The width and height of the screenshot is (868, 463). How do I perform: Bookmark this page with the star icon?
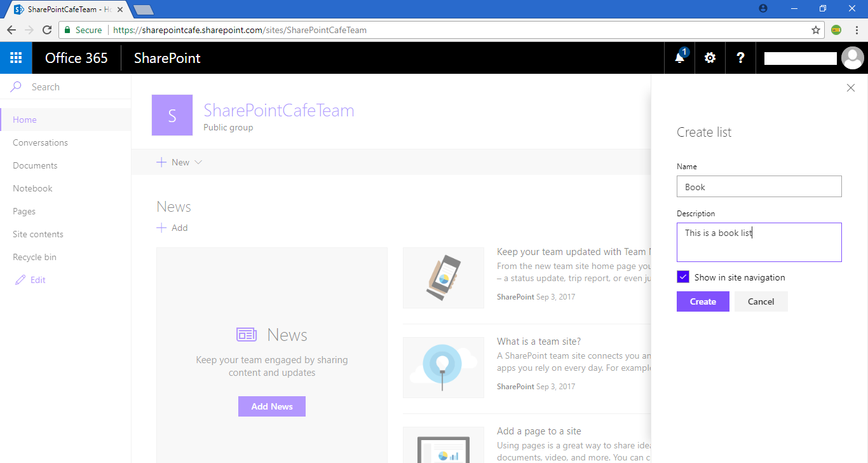816,30
